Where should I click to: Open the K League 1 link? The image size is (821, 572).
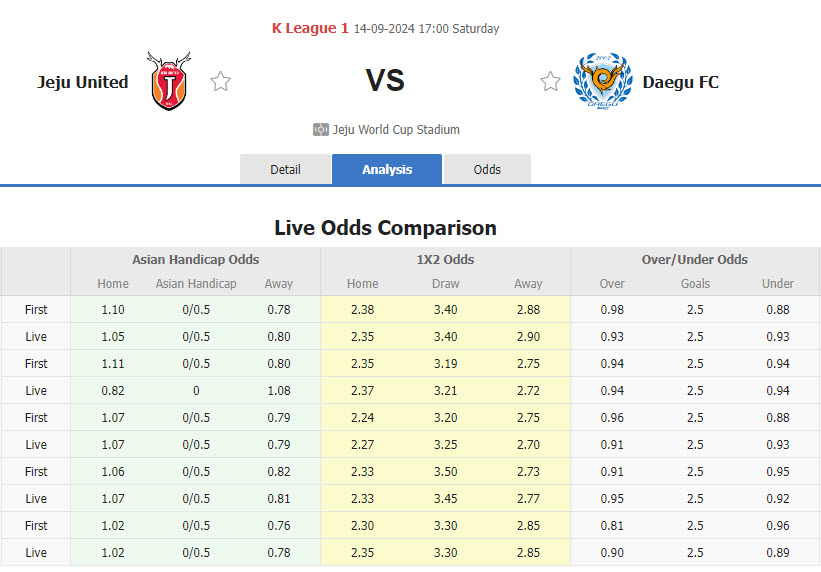tap(310, 28)
